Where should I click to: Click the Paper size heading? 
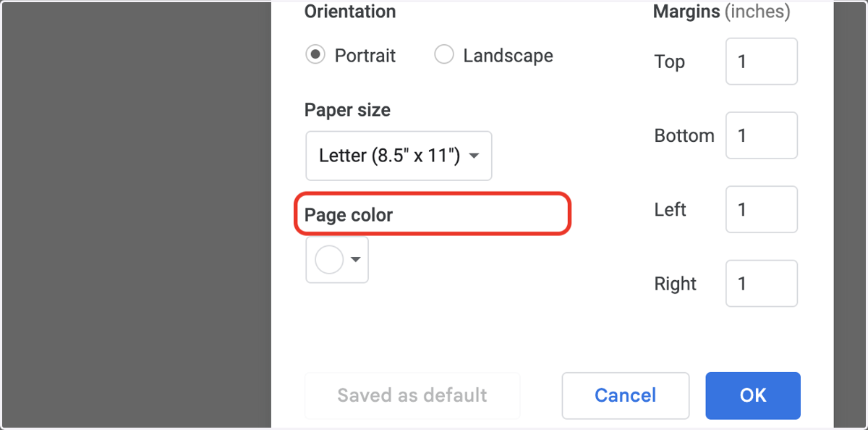point(347,110)
